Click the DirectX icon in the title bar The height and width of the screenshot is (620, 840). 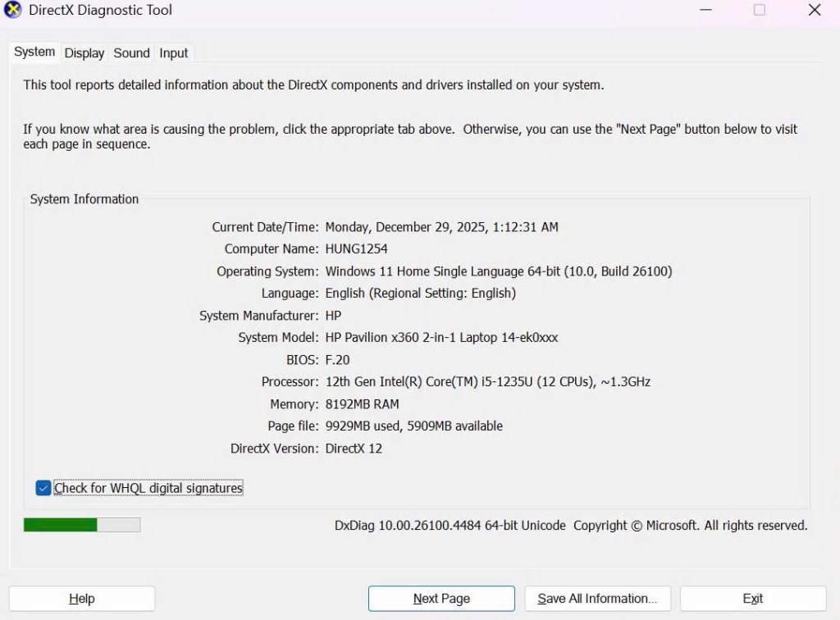click(13, 11)
